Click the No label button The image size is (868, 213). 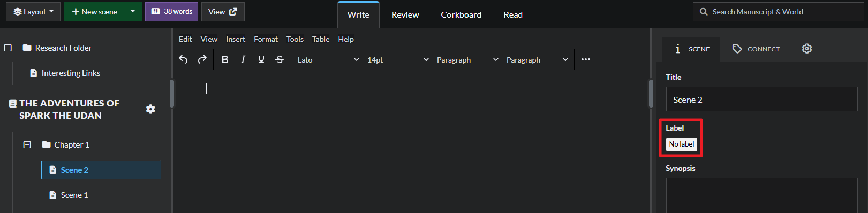click(x=682, y=144)
